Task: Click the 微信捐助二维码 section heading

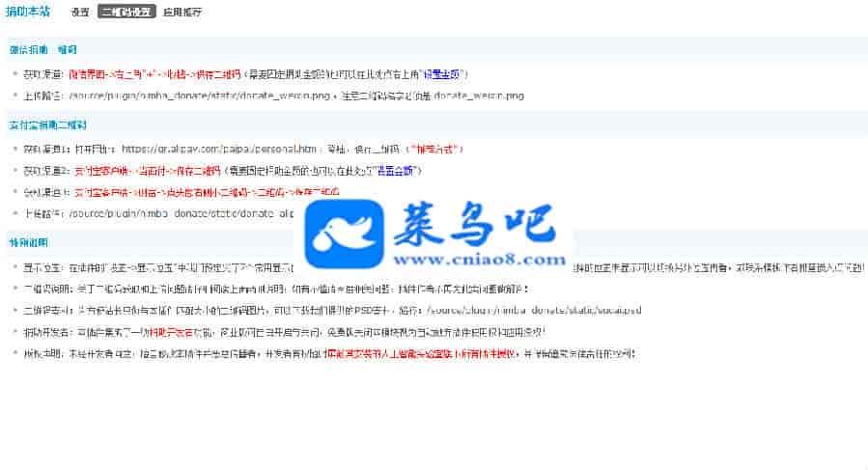Action: point(43,50)
